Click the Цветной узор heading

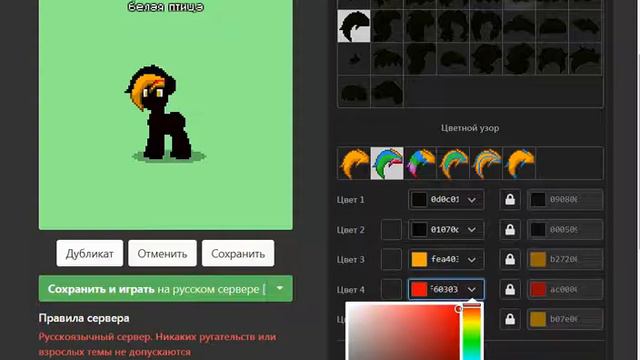[x=470, y=128]
